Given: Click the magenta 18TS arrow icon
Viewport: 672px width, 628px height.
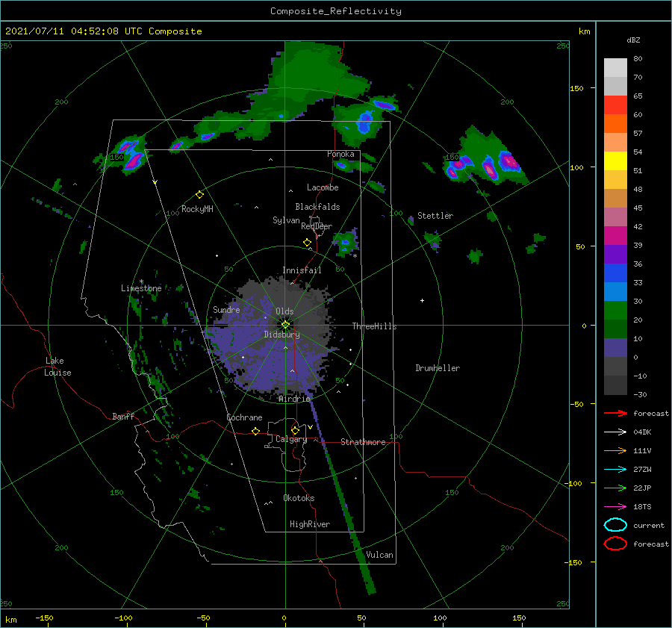Looking at the screenshot, I should coord(615,507).
